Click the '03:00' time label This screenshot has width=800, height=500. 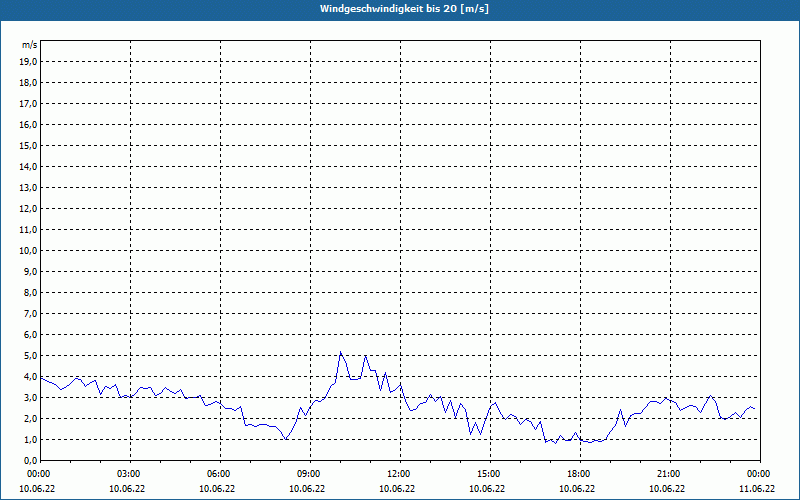click(x=128, y=474)
